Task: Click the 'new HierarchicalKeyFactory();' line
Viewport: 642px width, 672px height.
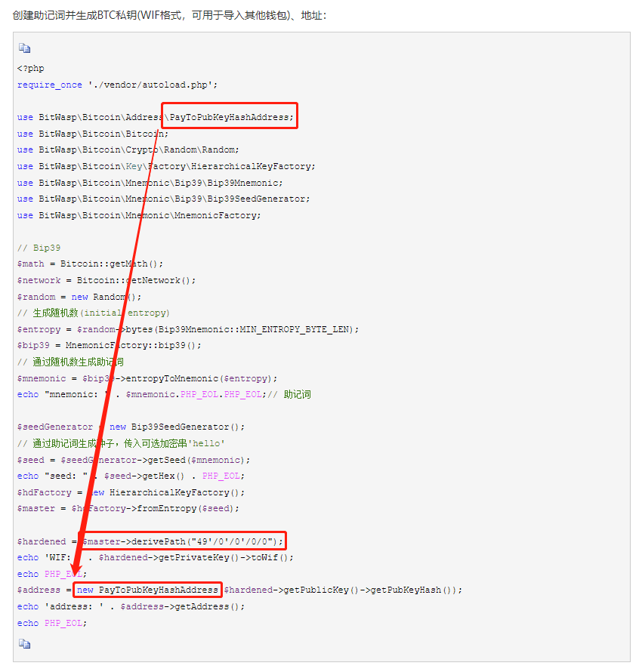Action: [131, 493]
